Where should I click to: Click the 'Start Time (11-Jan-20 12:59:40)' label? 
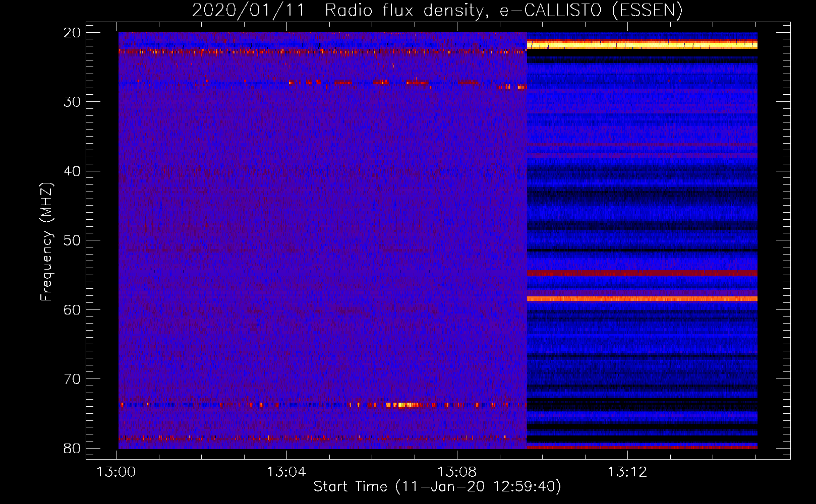point(437,486)
